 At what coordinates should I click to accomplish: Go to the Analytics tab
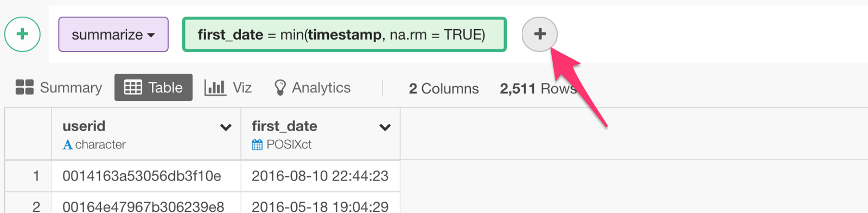[312, 87]
